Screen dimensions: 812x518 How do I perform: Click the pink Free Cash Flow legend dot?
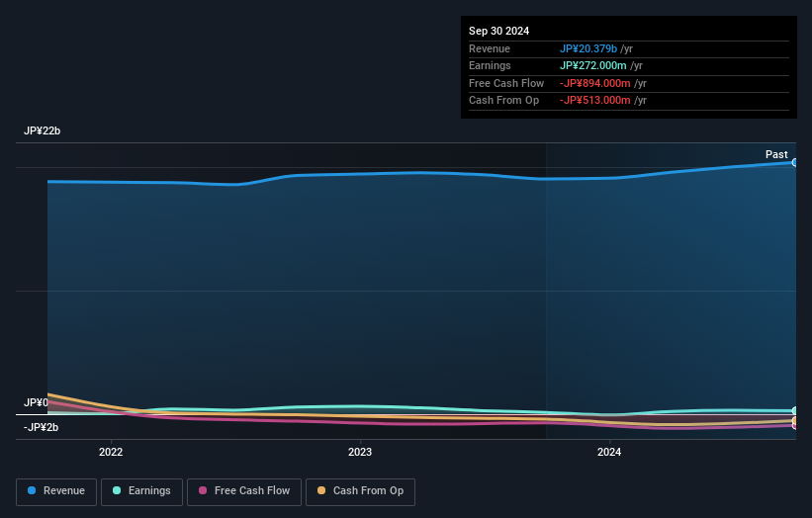(203, 490)
